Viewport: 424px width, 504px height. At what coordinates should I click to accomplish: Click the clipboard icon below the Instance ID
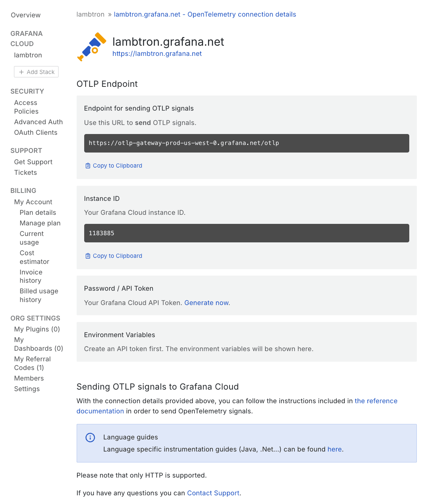coord(88,256)
